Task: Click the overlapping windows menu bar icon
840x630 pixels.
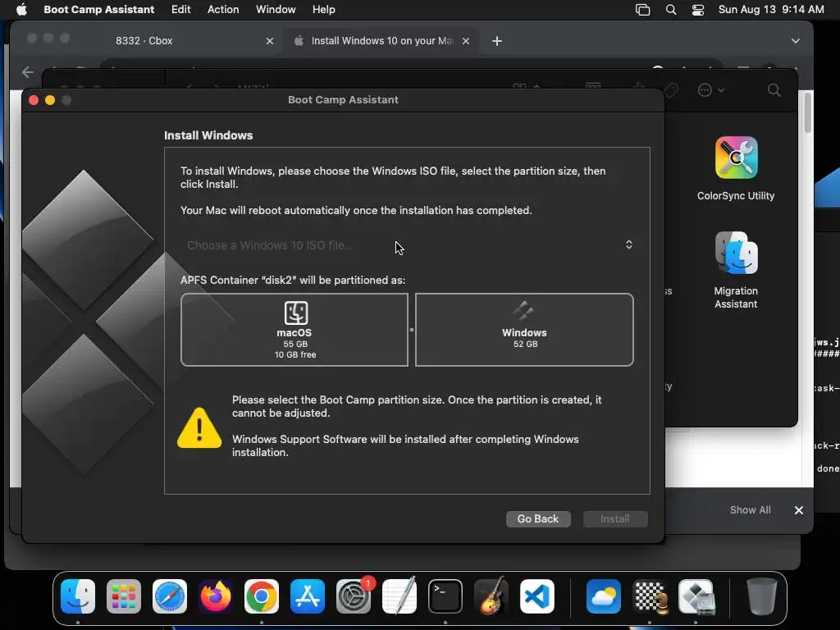Action: pos(642,10)
